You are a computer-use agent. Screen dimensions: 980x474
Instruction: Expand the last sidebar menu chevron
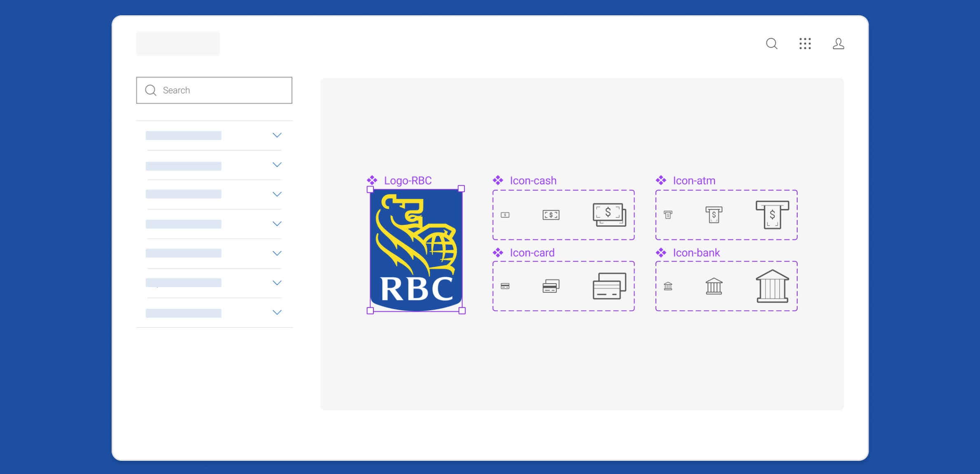277,312
